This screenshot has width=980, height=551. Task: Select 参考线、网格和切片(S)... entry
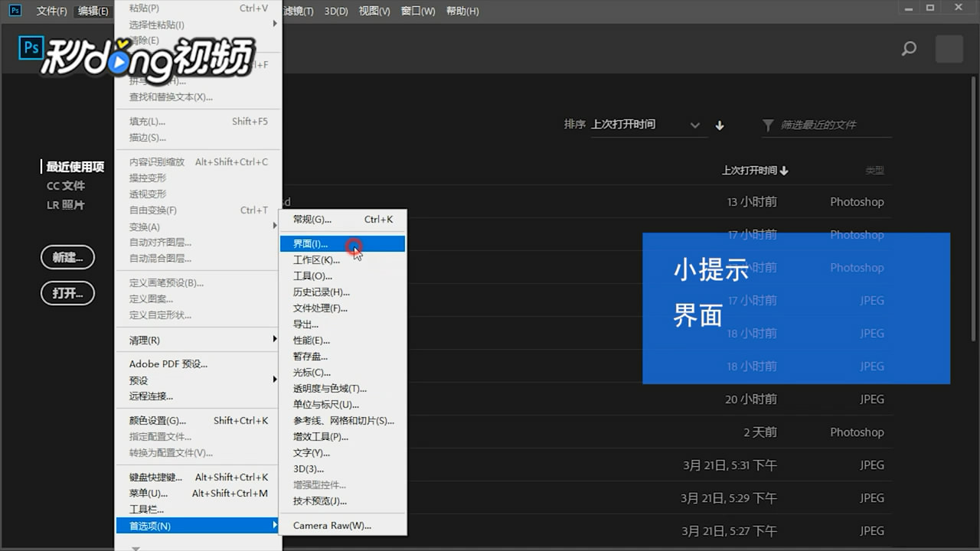pyautogui.click(x=342, y=420)
